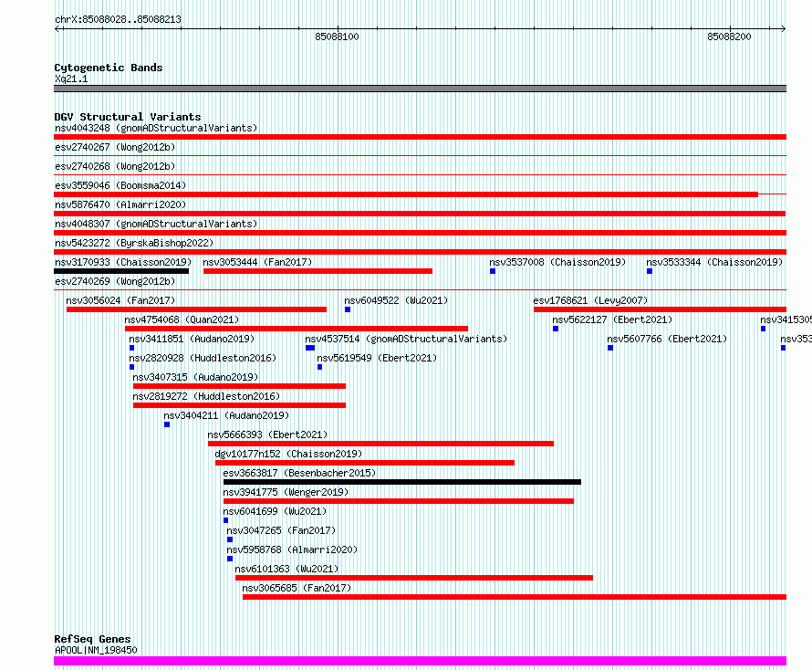Click the red bar for nsv3407315 (Audano2019)
Viewport: 812px width, 670px height.
pos(239,386)
